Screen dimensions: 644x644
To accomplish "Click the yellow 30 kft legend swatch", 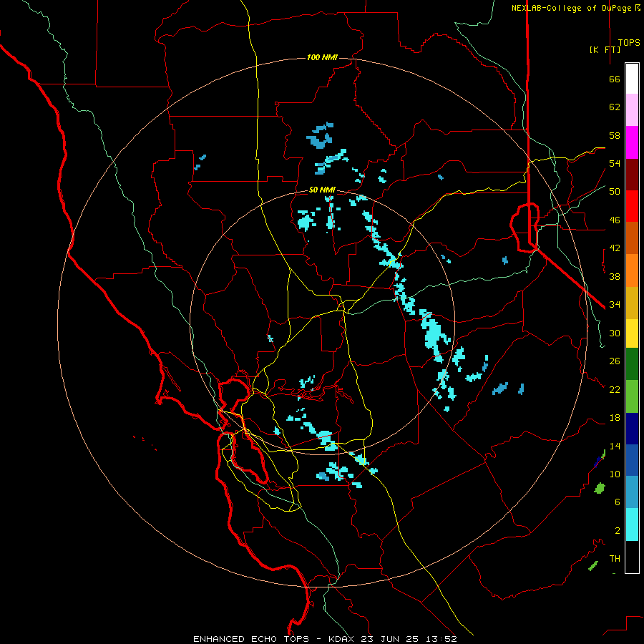I will 632,333.
